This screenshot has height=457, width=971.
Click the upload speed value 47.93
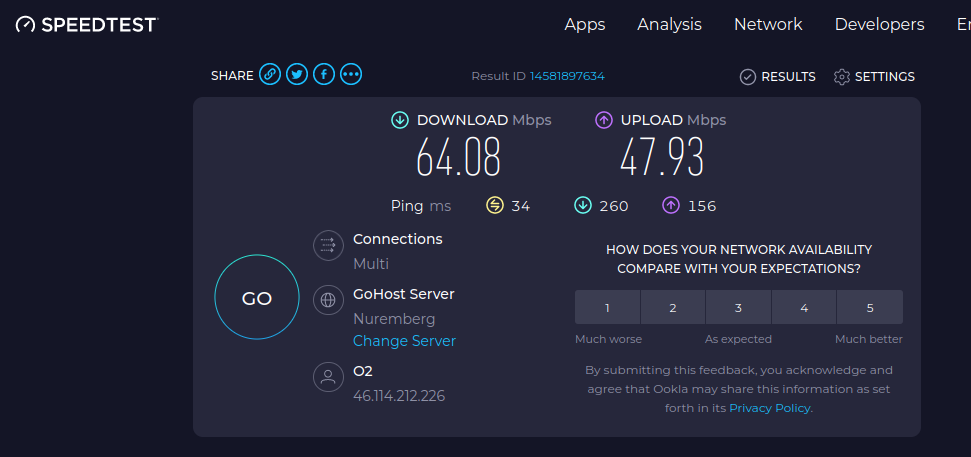pyautogui.click(x=662, y=157)
